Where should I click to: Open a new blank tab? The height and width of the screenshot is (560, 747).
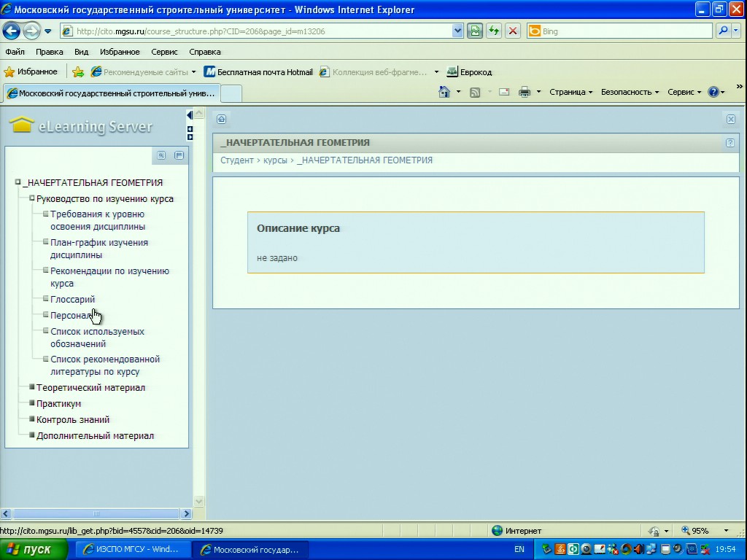231,93
